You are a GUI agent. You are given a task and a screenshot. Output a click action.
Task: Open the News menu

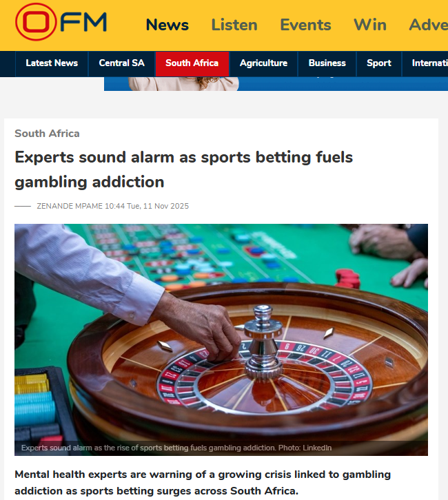click(x=167, y=25)
